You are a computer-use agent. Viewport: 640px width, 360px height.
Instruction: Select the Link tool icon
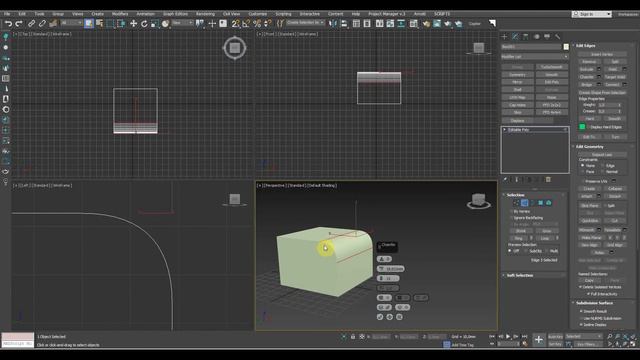coord(31,24)
